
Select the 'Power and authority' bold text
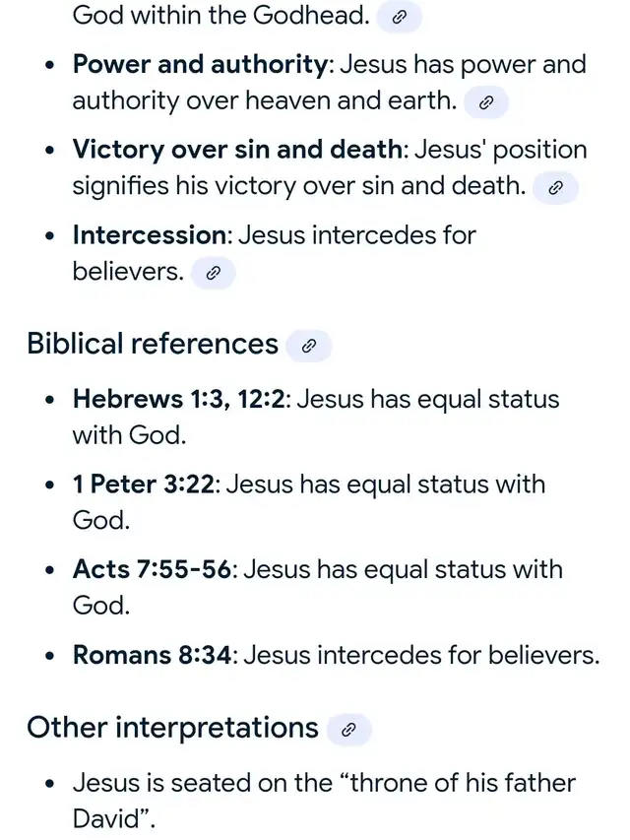(200, 65)
